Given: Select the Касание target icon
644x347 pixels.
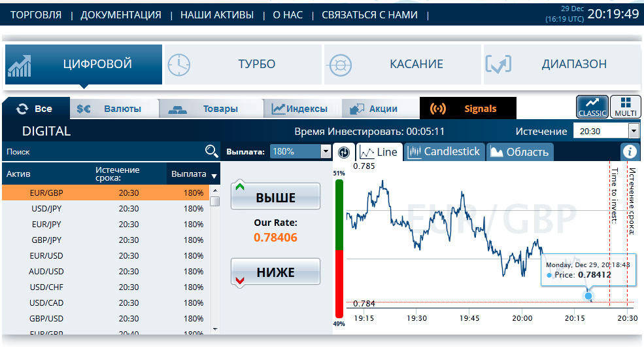Looking at the screenshot, I should (340, 64).
